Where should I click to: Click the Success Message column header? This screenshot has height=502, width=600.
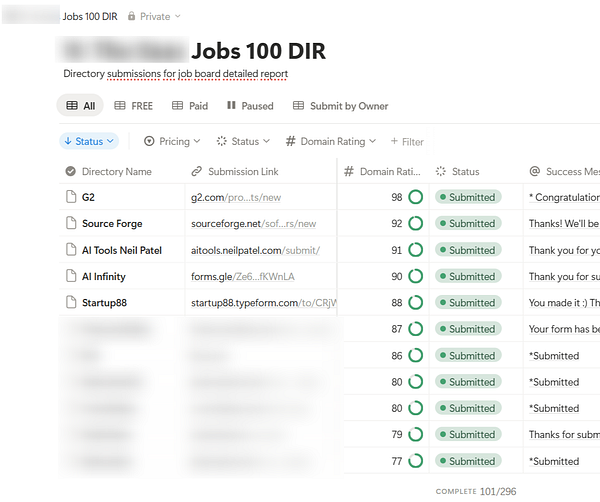[562, 171]
